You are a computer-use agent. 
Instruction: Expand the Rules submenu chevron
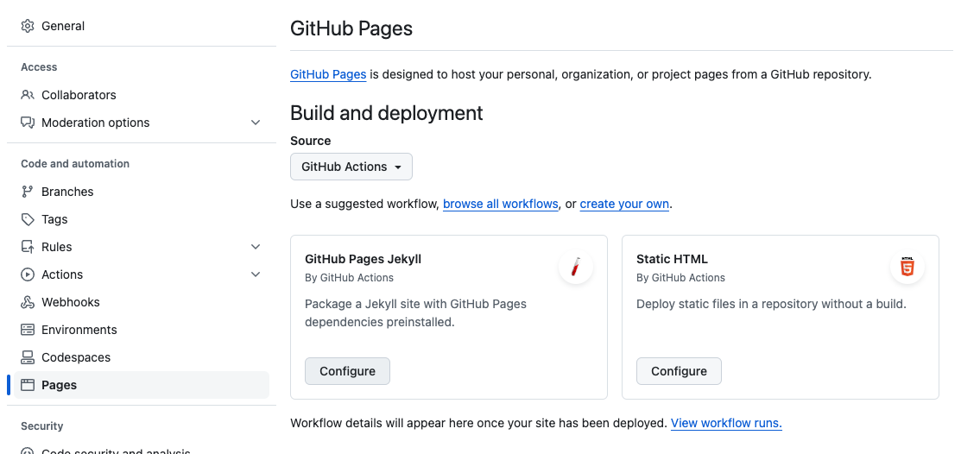(256, 247)
